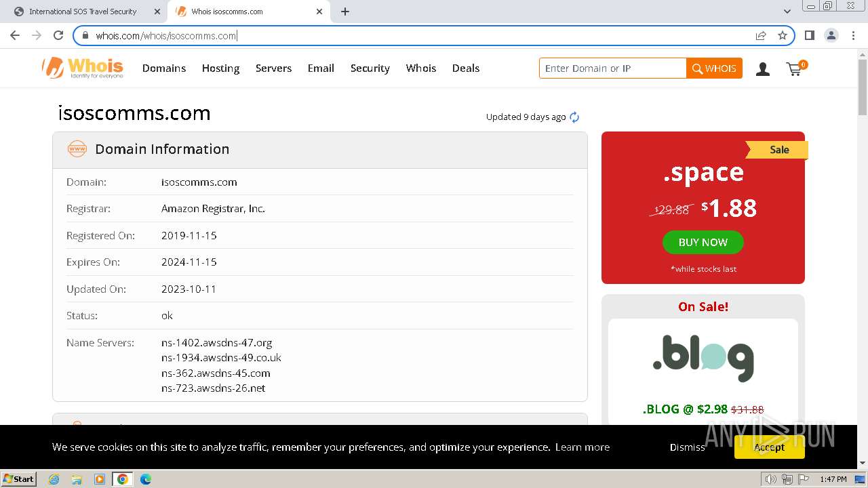
Task: Open the Windows Start button
Action: (18, 479)
